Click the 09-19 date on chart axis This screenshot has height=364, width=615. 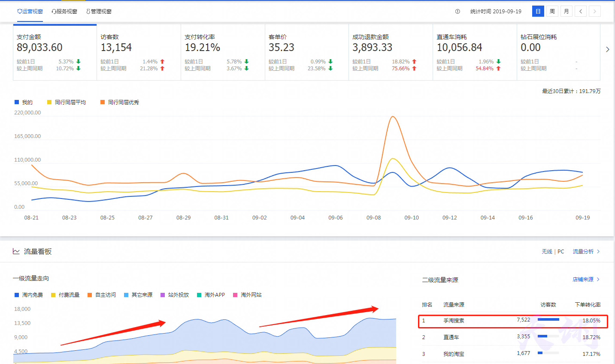(x=582, y=218)
